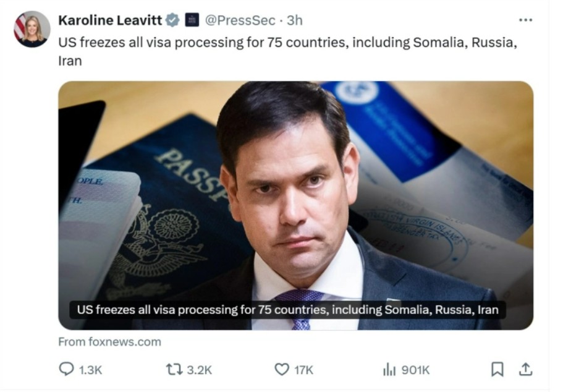Click the 1.3K replies count

[x=90, y=370]
